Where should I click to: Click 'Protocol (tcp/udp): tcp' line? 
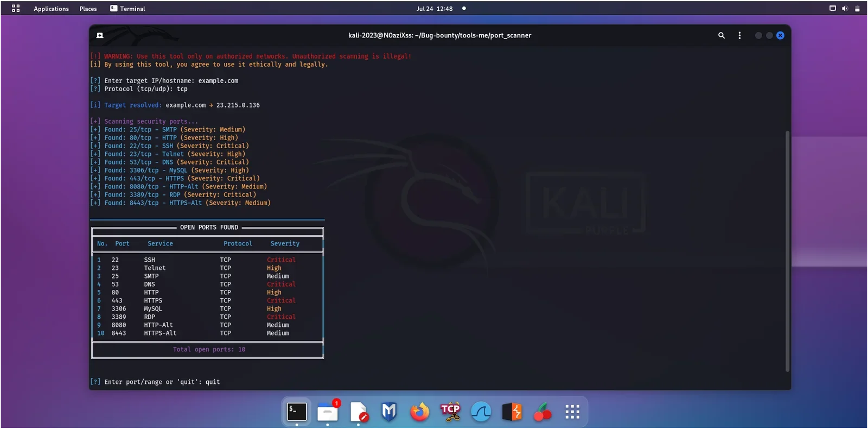pyautogui.click(x=139, y=89)
